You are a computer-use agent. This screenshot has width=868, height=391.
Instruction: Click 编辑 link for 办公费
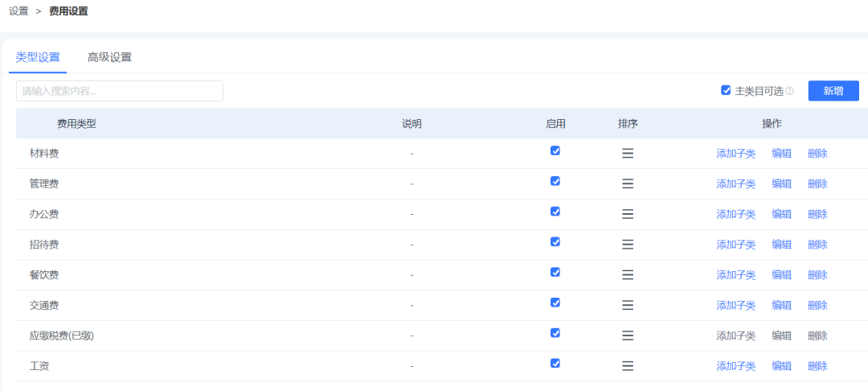[782, 214]
